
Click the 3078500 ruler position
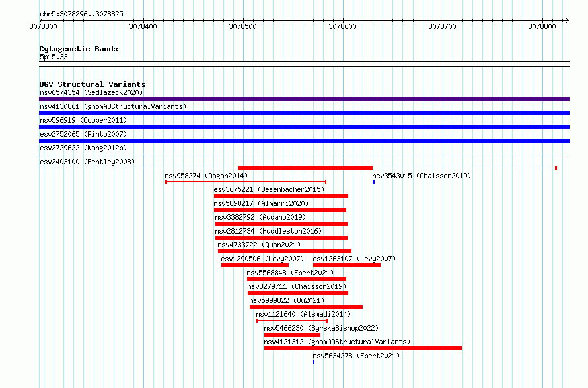point(242,26)
